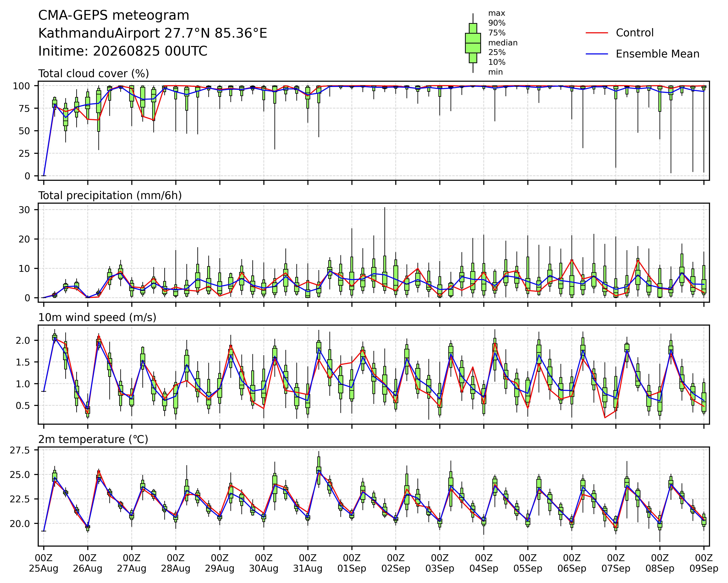Screen dimensions: 728x583
Task: Select the Control legend label
Action: click(634, 33)
